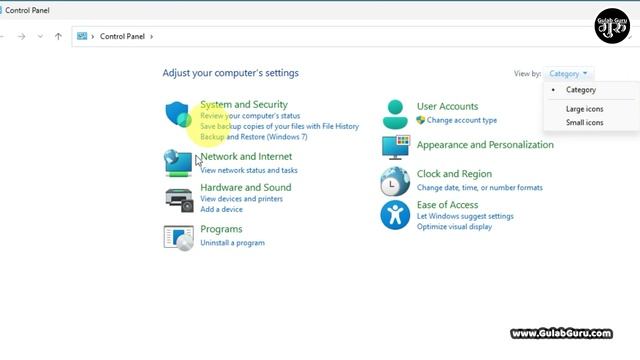Click Let Windows suggest settings

465,216
